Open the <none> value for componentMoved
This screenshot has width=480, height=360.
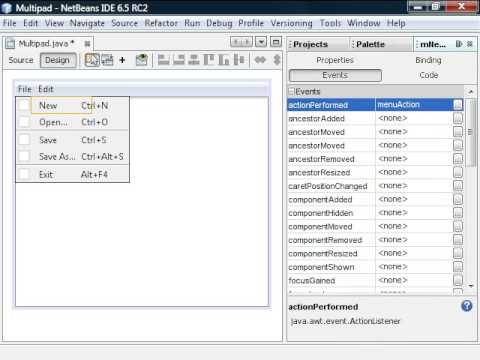coord(414,226)
